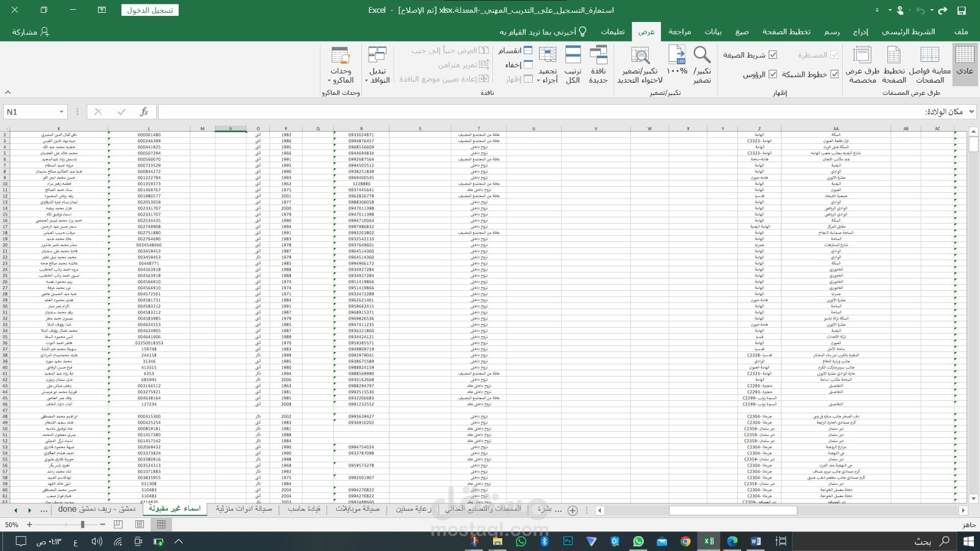Open the Name Box dropdown arrow
Viewport: 980px width, 551px height.
point(62,111)
